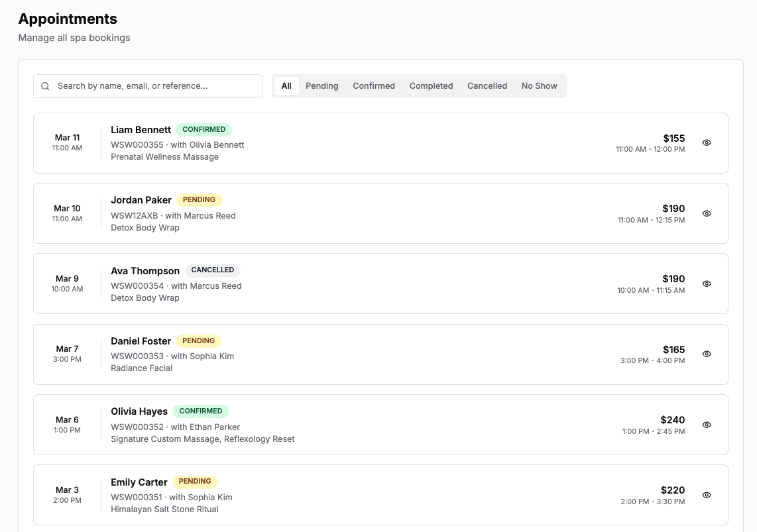Click the eye icon on Jordan Paker's booking
This screenshot has width=757, height=532.
click(x=707, y=213)
